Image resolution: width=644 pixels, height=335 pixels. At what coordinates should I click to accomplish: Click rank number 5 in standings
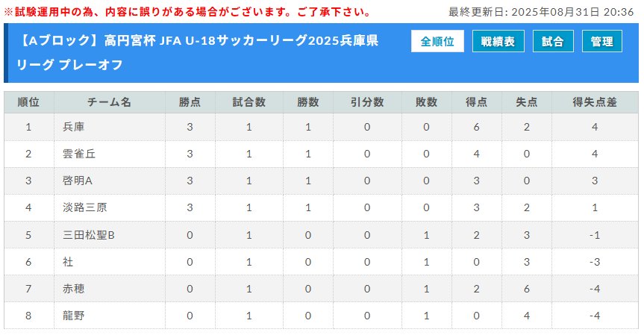(28, 235)
